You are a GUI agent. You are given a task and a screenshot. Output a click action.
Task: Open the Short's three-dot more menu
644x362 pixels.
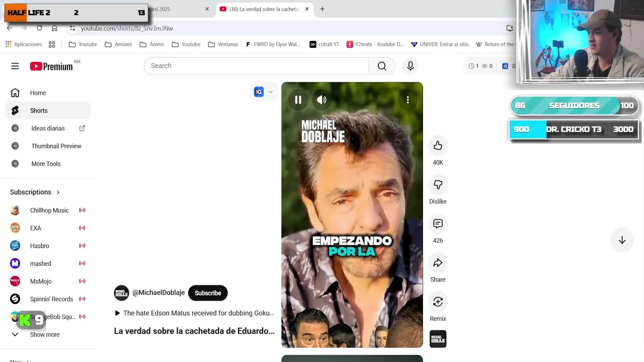(408, 100)
